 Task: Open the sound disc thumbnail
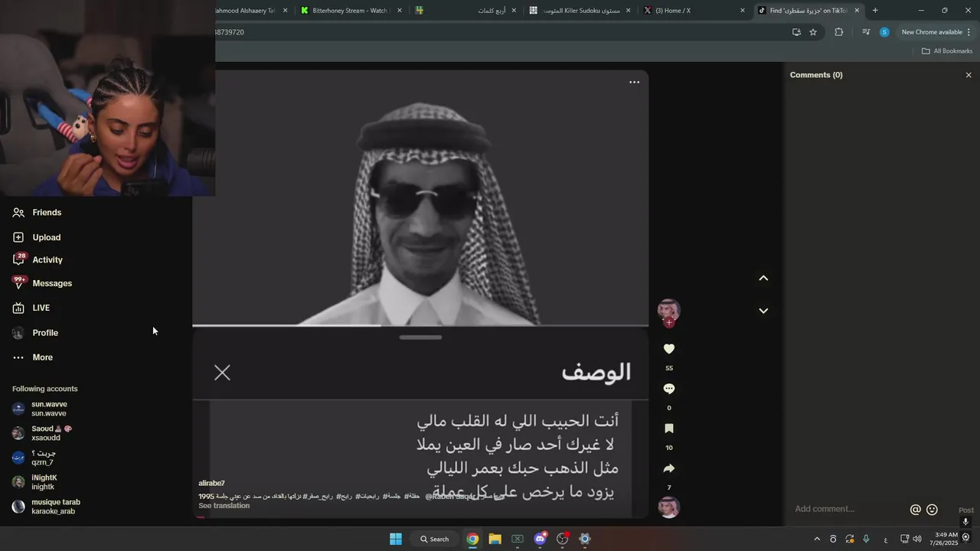coord(669,507)
